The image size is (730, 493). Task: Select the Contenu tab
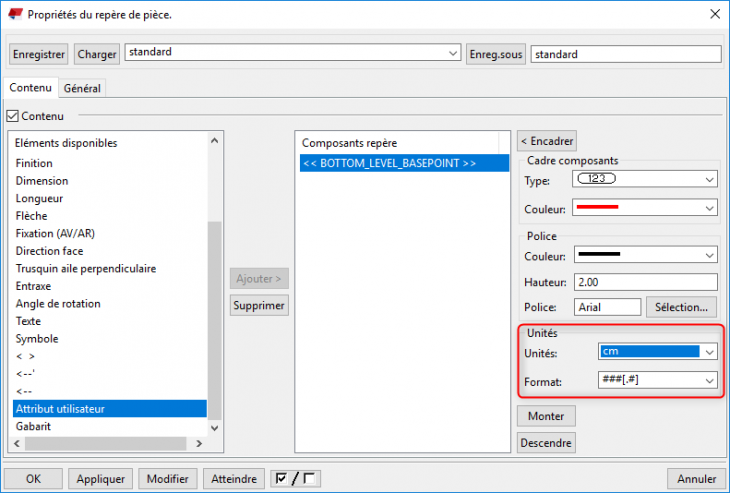[x=30, y=88]
